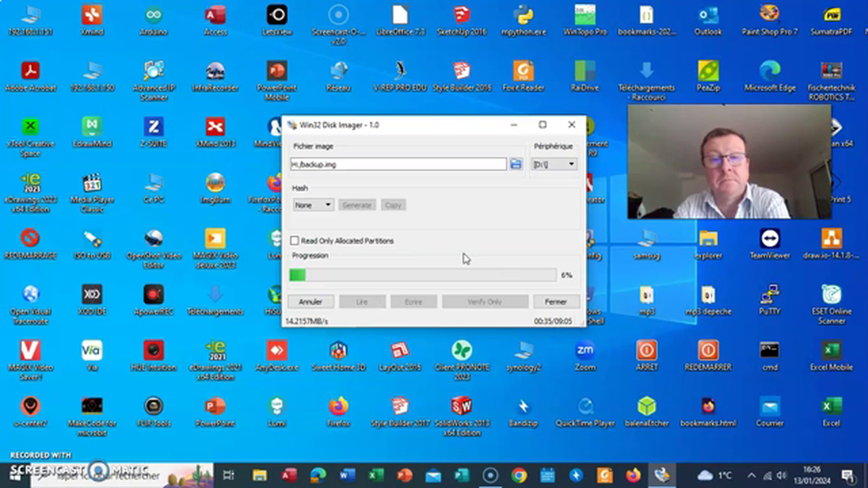This screenshot has width=868, height=488.
Task: Click the Fermer button
Action: coord(555,302)
